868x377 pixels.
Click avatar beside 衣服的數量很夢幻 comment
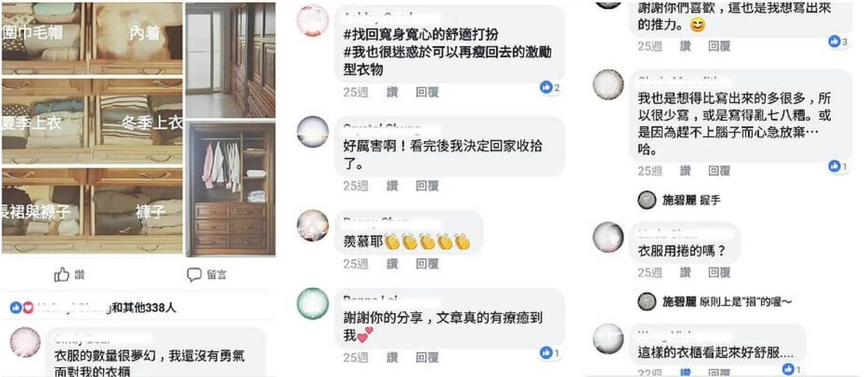(x=25, y=343)
